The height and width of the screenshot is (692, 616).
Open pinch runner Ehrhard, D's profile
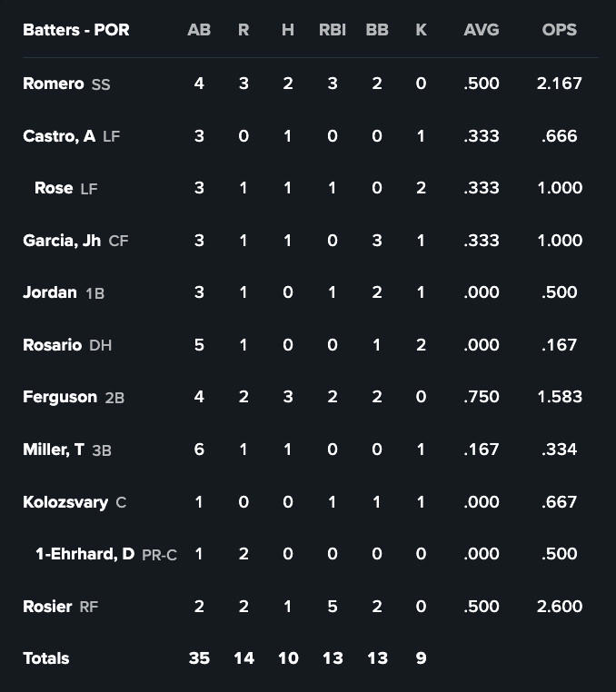tap(84, 554)
